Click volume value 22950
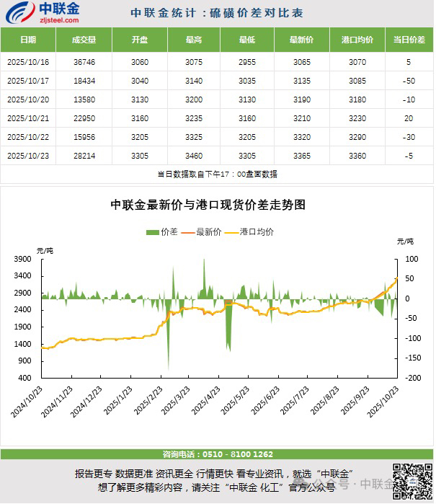436x504 pixels. coord(84,118)
